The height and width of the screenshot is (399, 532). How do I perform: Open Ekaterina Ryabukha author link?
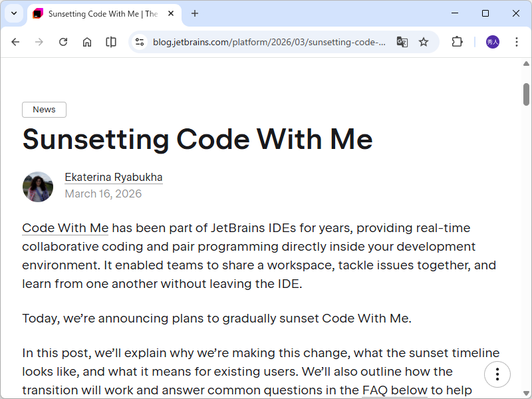113,178
